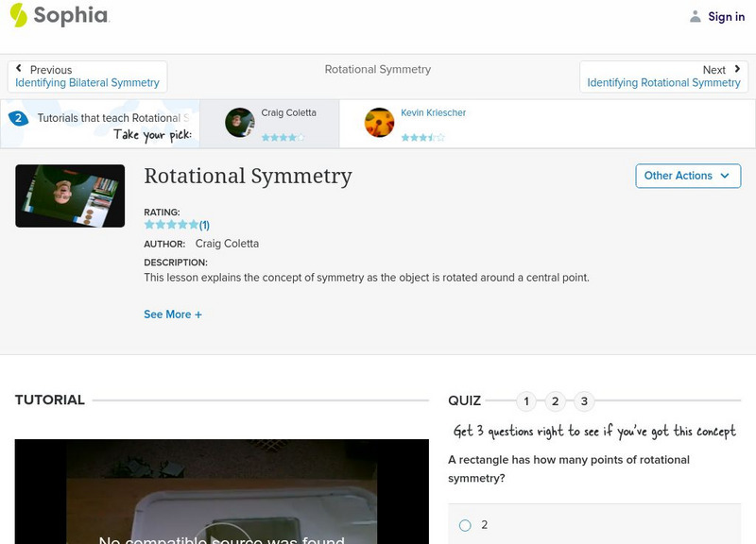Click the Previous left arrow icon

[x=19, y=69]
